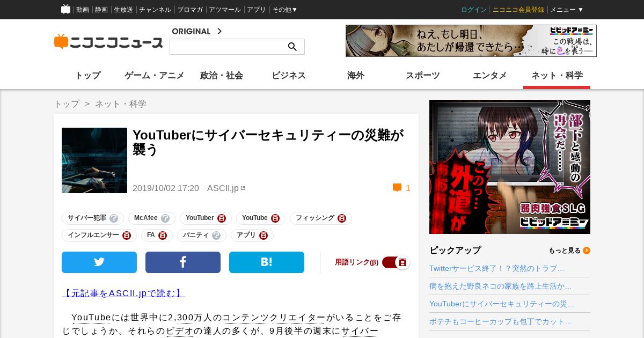The image size is (644, 338).
Task: Open チャンネル in the top bar
Action: (155, 10)
